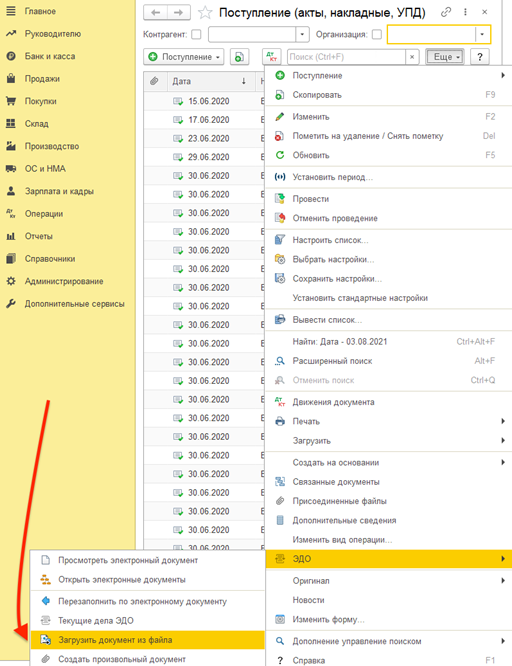Click the paperclip column header icon

(x=154, y=81)
